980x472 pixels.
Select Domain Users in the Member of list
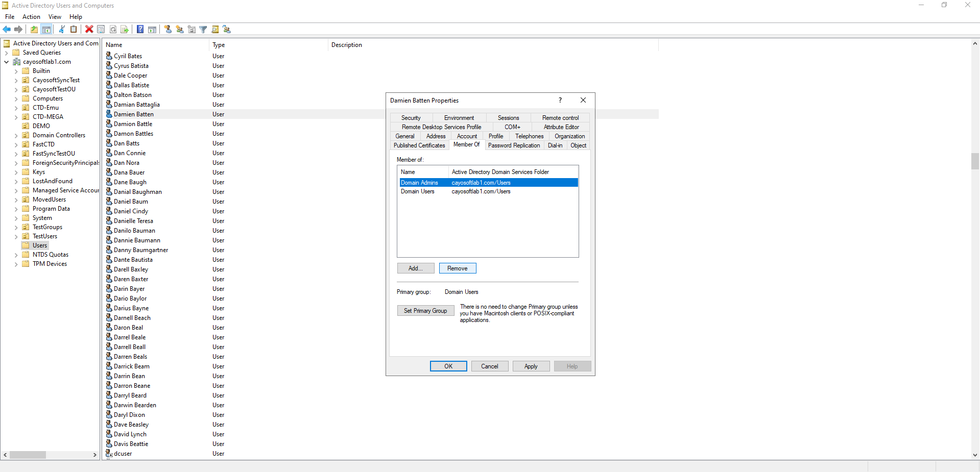pos(417,192)
